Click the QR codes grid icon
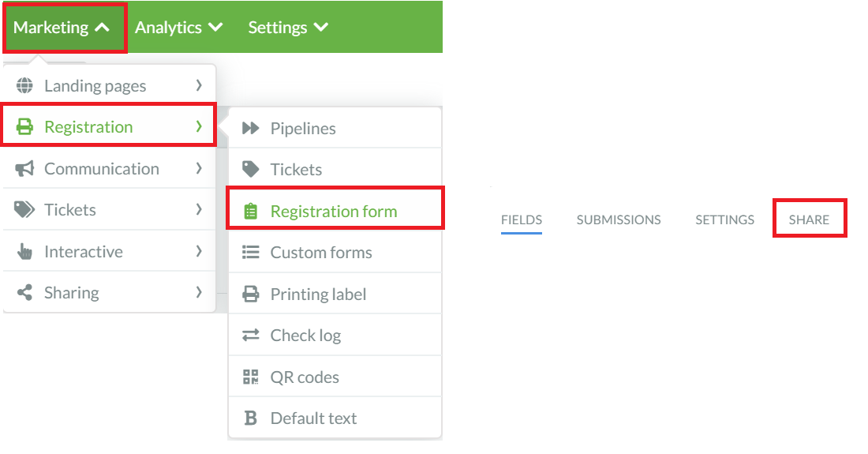The image size is (868, 454). [250, 377]
